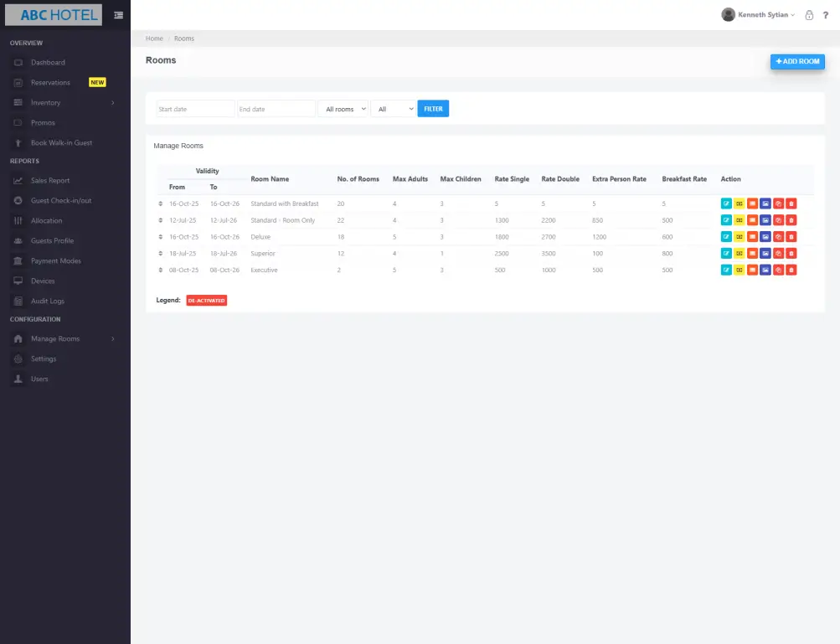840x644 pixels.
Task: Toggle the sidebar with the hamburger icon
Action: 118,15
